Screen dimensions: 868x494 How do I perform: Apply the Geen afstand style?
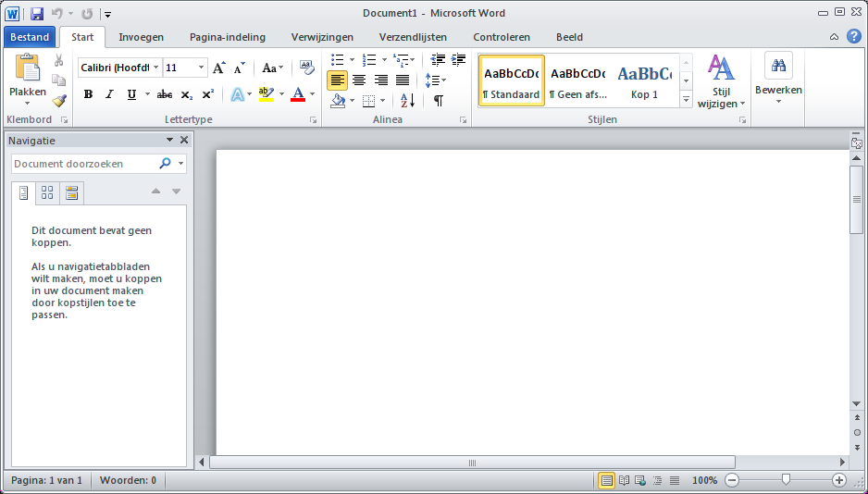[578, 80]
